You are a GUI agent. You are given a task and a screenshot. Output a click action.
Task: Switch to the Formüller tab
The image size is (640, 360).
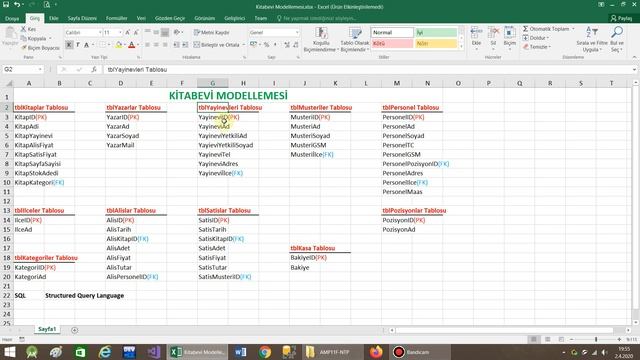[116, 18]
